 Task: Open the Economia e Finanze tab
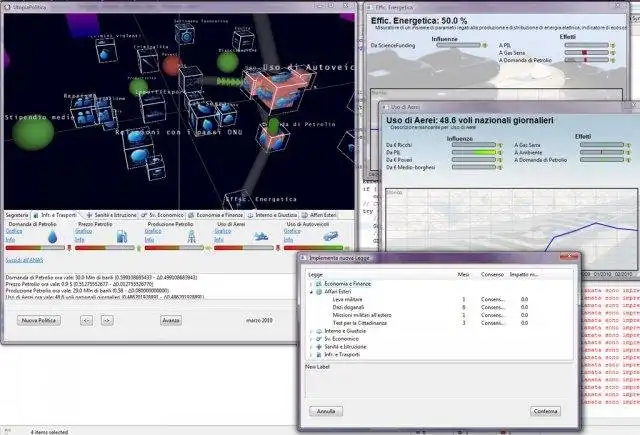tap(216, 215)
